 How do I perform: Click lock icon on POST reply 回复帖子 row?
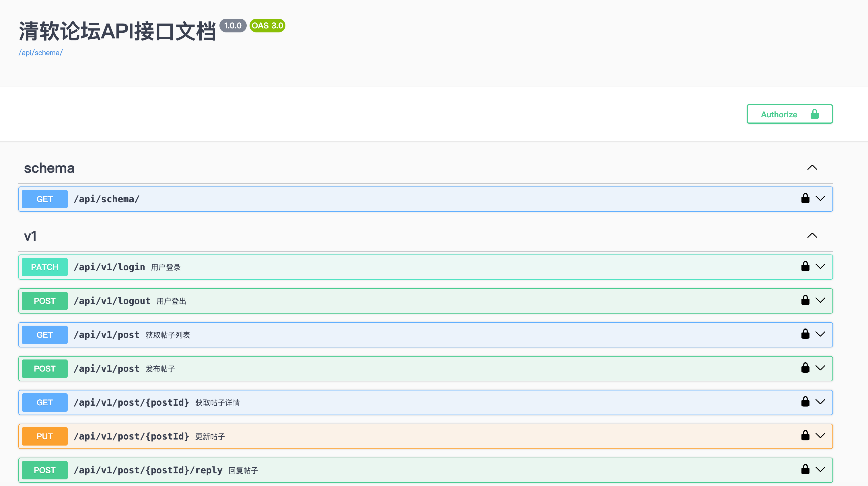[805, 469]
